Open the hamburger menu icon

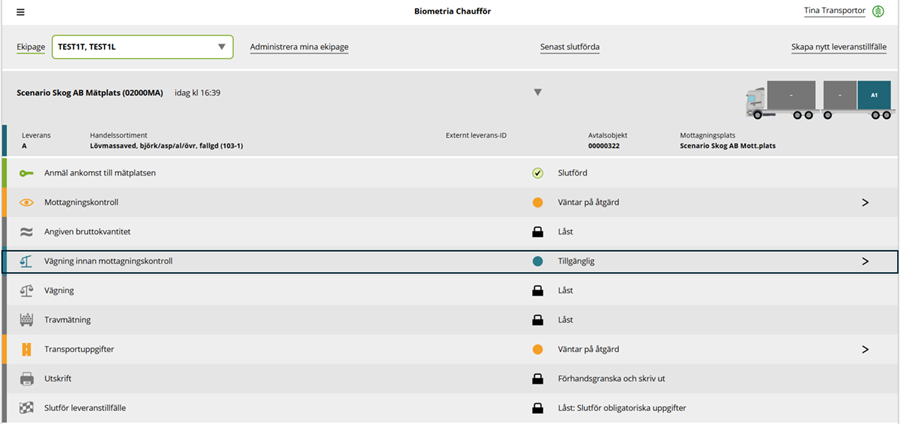[x=21, y=12]
